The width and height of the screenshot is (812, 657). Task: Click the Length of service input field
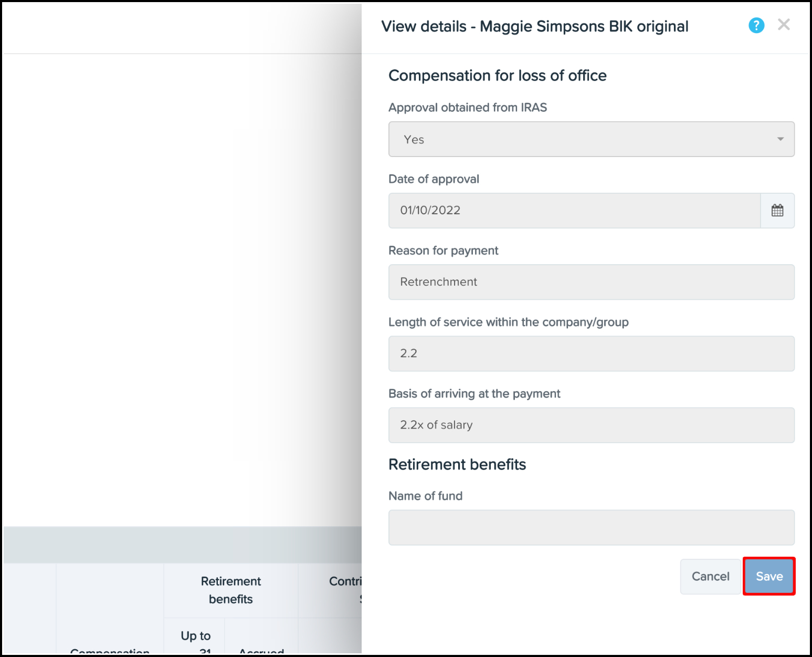click(591, 353)
